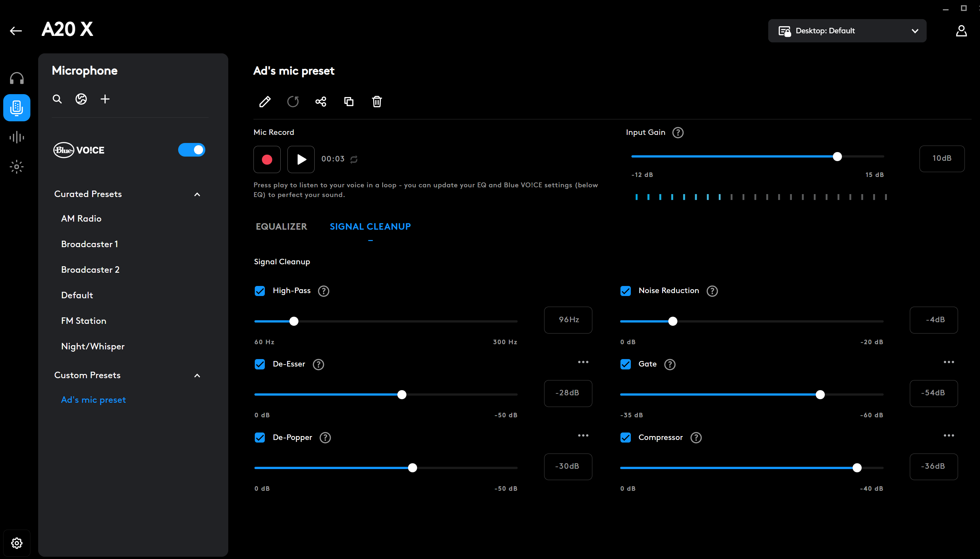Delete preset using trash icon
Screen dimensions: 980x559
coord(377,102)
